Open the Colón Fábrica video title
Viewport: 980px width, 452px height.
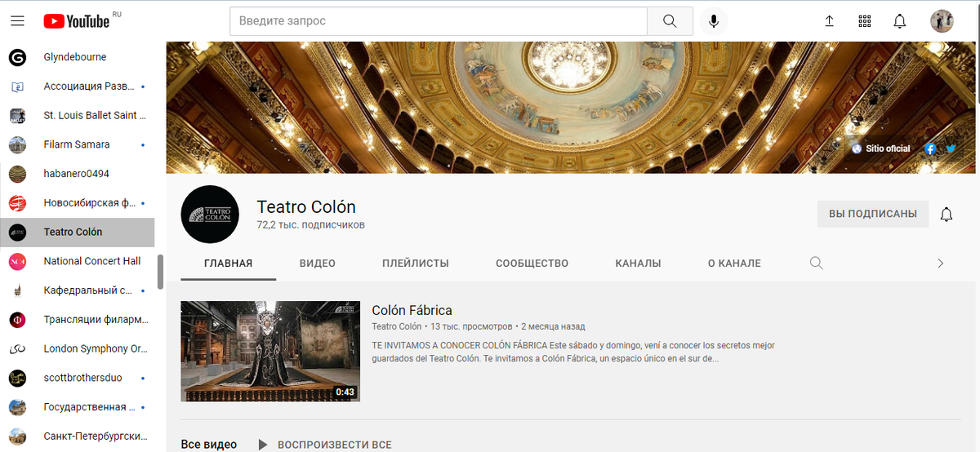pyautogui.click(x=412, y=310)
